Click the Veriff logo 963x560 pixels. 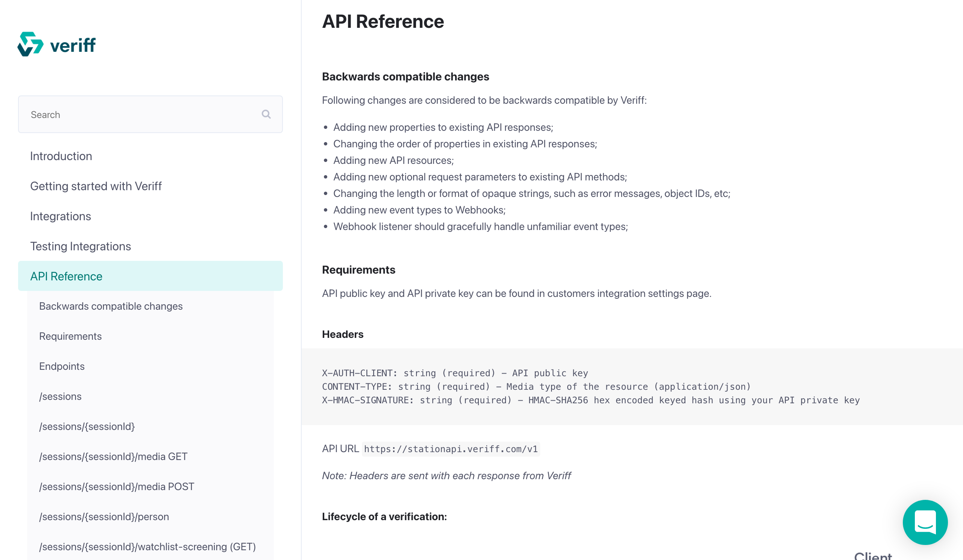coord(56,44)
